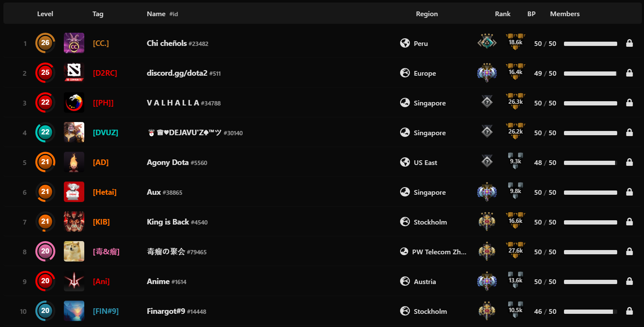Image resolution: width=644 pixels, height=327 pixels.
Task: Sort by the BP column header
Action: [x=531, y=14]
